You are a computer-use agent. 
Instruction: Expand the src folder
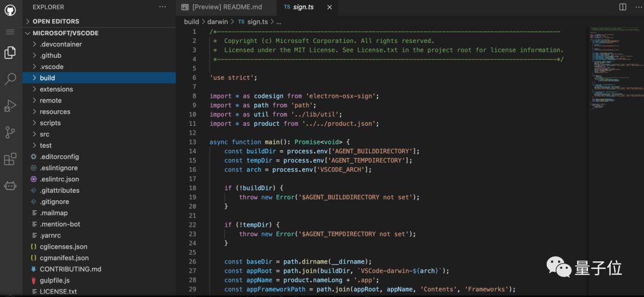click(99, 134)
